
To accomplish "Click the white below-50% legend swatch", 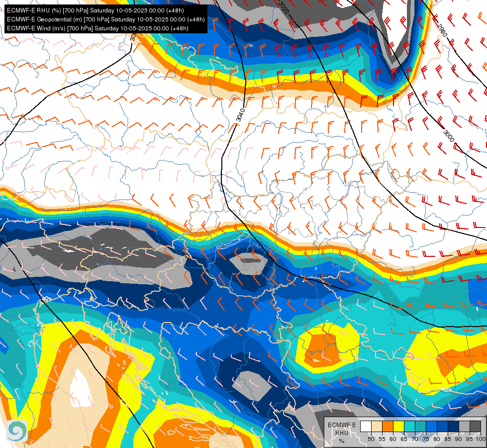I will click(x=366, y=426).
